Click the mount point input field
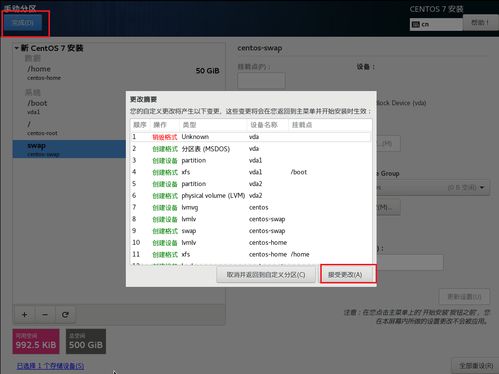 [261, 81]
